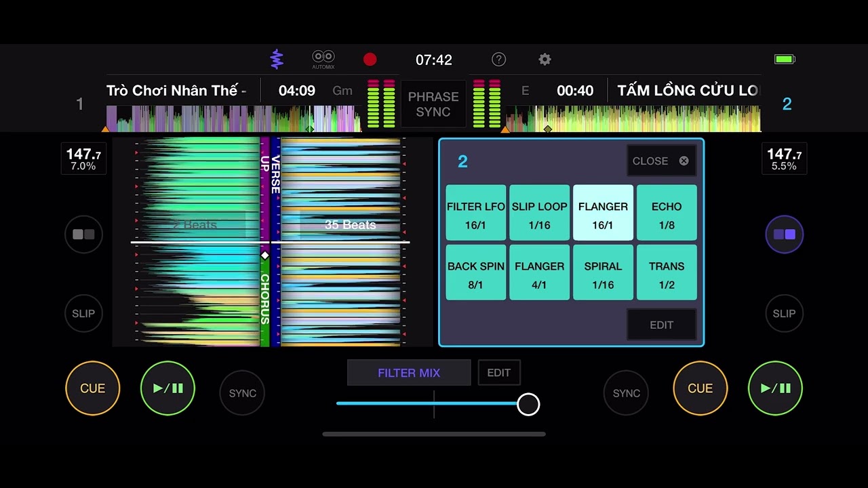Toggle right deck pad panel button

click(x=785, y=235)
